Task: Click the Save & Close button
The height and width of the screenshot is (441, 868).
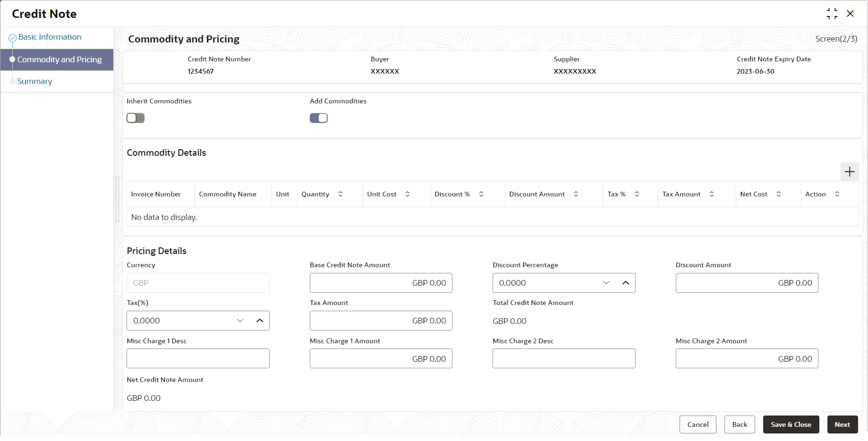Action: tap(791, 424)
